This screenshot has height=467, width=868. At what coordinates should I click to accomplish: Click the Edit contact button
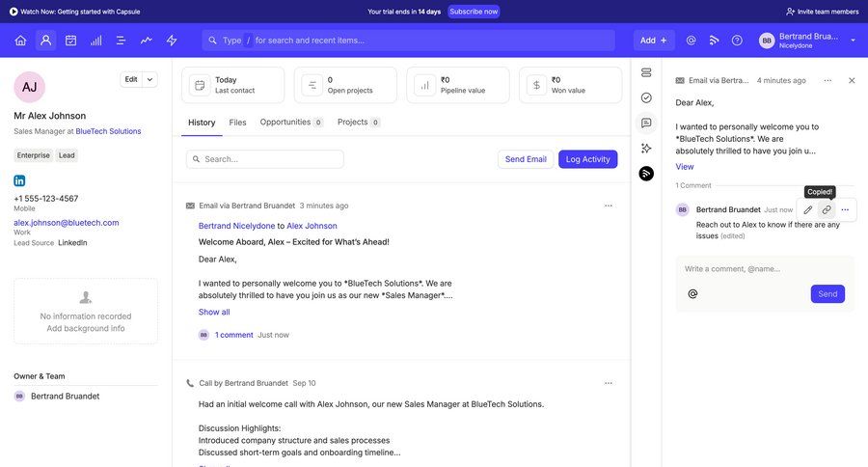[131, 79]
